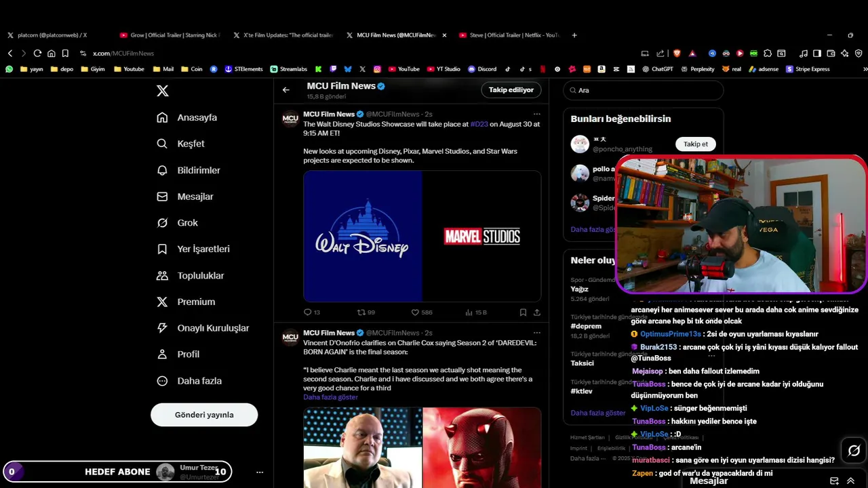Like the Disney showcase post
Image resolution: width=868 pixels, height=488 pixels.
pos(422,312)
